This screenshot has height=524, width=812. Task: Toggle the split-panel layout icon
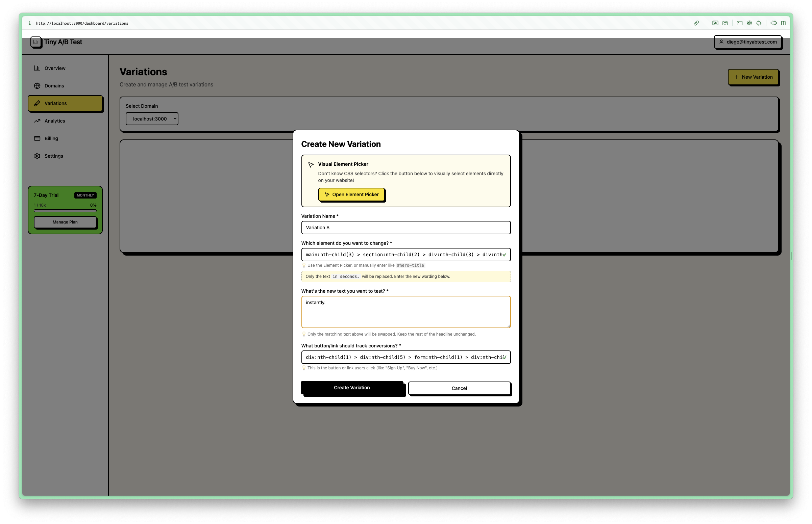(x=783, y=23)
